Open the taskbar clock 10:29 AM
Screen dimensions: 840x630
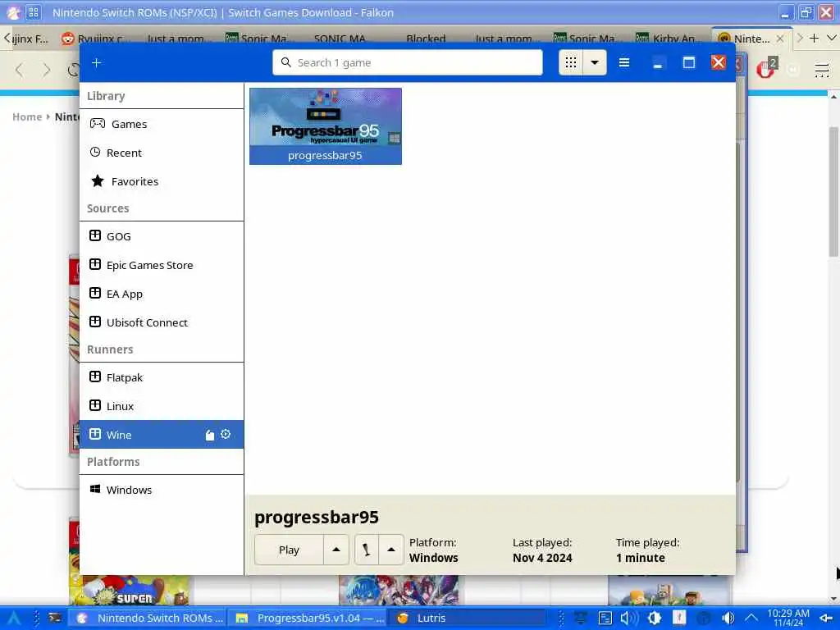coord(788,618)
